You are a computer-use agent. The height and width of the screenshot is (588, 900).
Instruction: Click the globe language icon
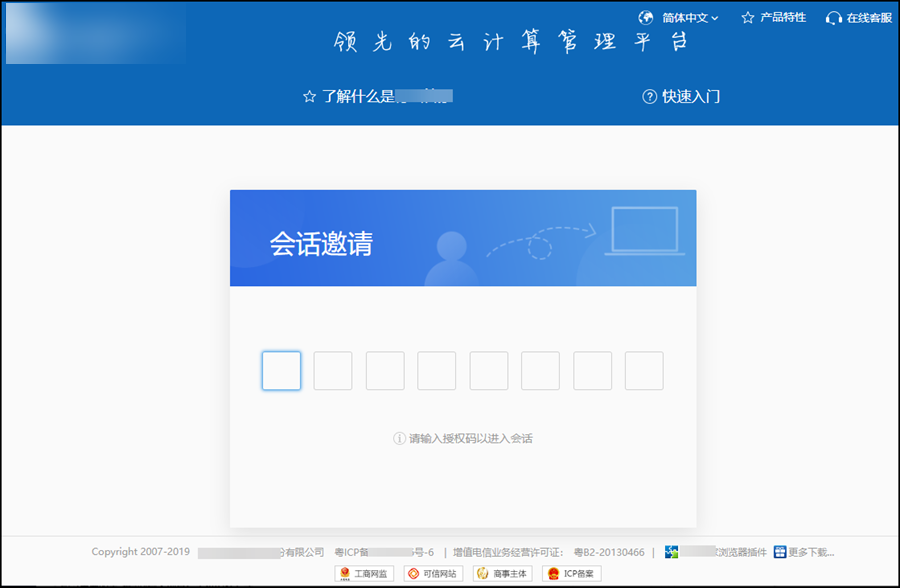pyautogui.click(x=646, y=17)
